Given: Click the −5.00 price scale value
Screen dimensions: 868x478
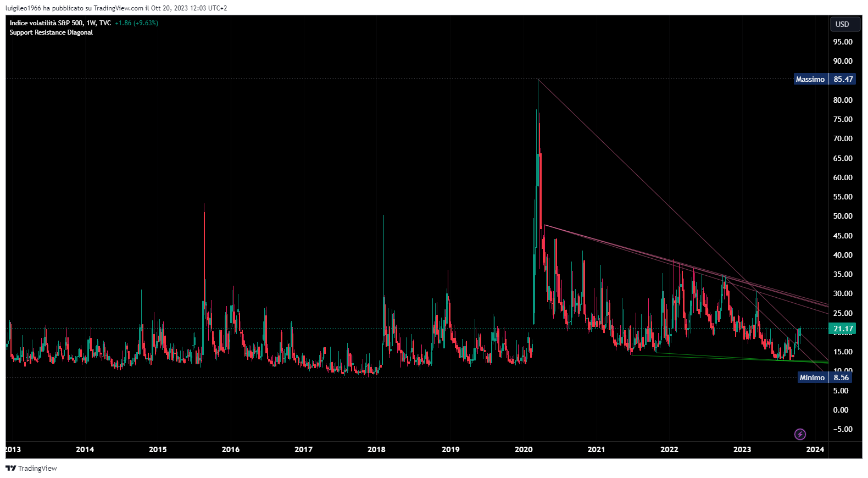Looking at the screenshot, I should tap(843, 429).
